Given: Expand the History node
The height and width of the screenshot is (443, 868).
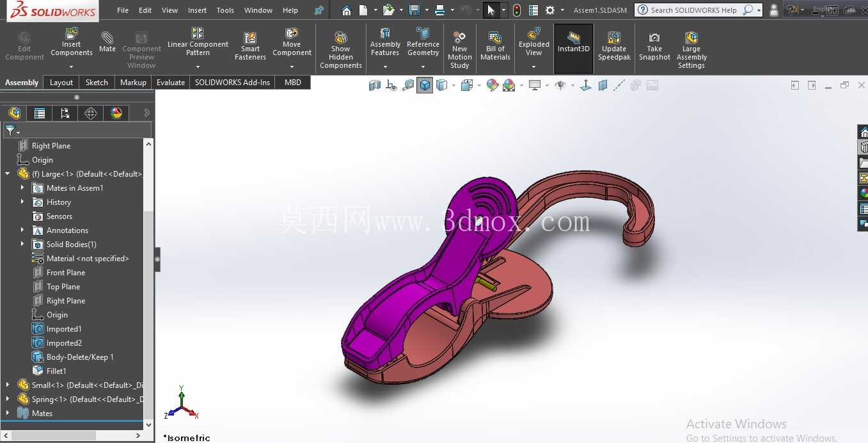Looking at the screenshot, I should point(22,202).
